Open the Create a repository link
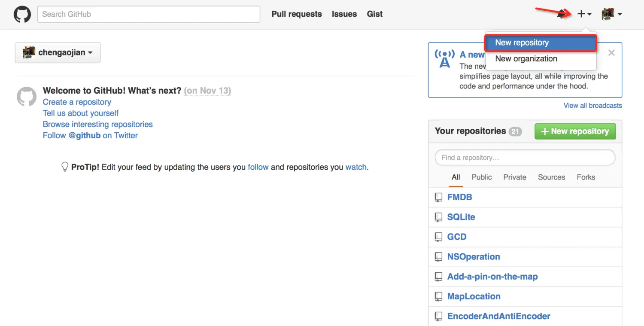 click(x=77, y=102)
